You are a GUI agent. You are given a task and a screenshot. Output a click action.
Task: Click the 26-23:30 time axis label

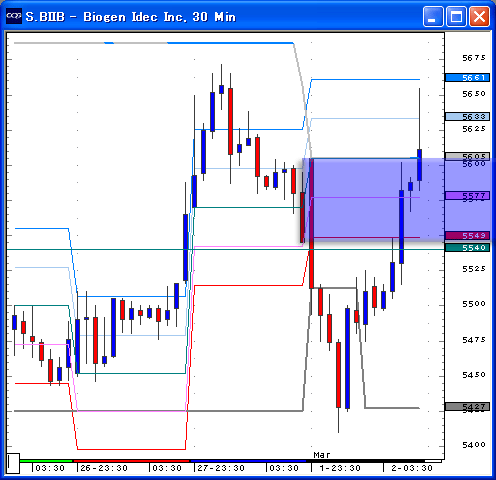tap(104, 468)
